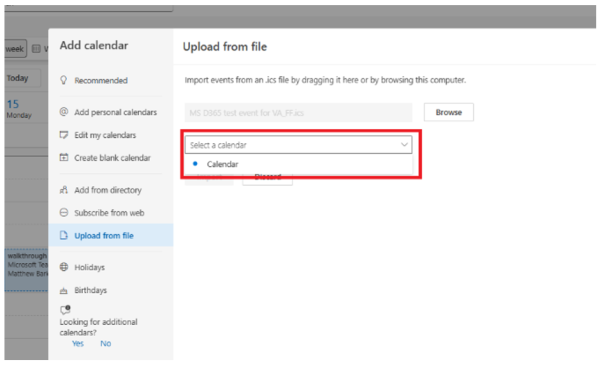Viewport: 600px width, 369px height.
Task: Select the Upload from file tab
Action: coord(111,235)
